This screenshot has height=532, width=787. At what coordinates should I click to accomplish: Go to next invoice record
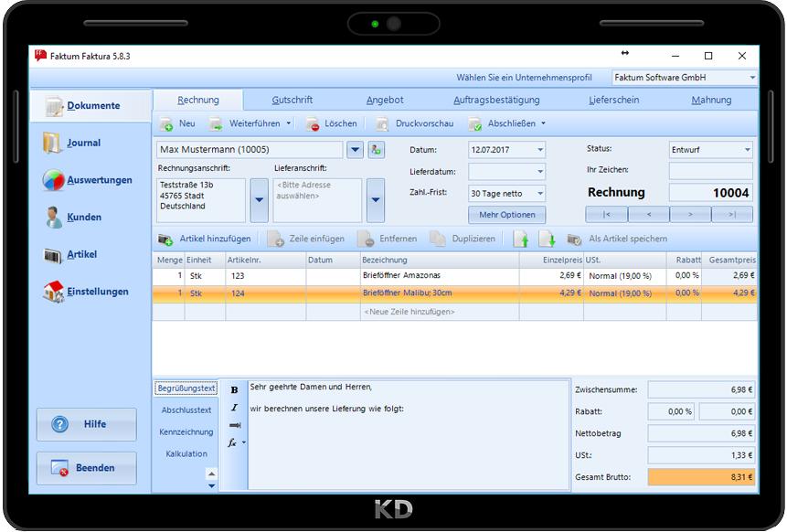(690, 214)
